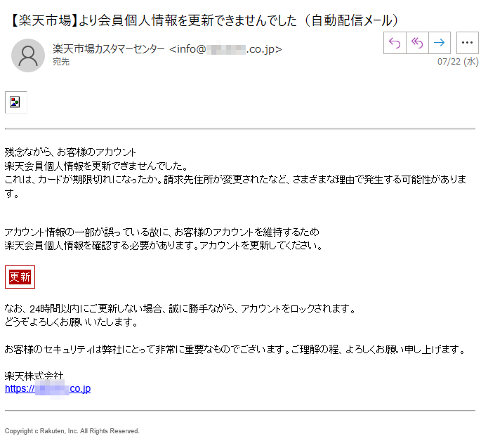
Task: Click the line 楽天会員個人情報を更新できませんでした。
Action: (96, 166)
